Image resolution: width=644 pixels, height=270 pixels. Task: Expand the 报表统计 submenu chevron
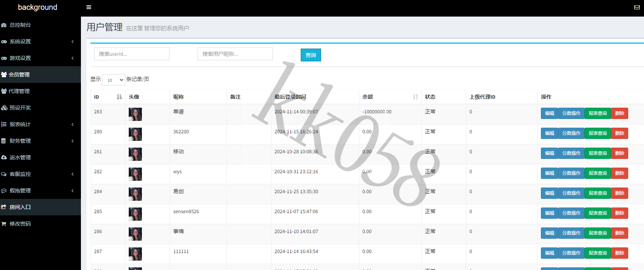[73, 124]
